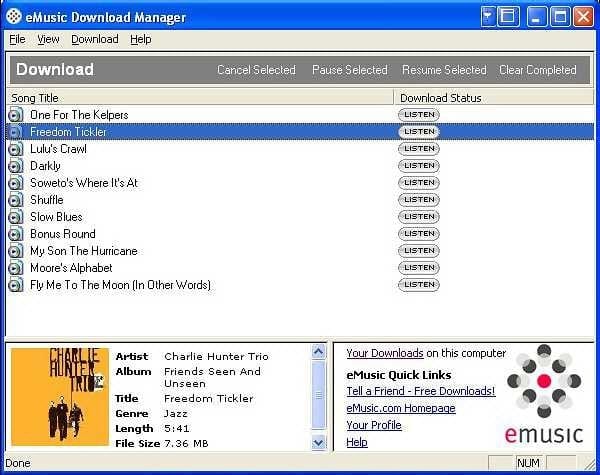Viewport: 600px width, 475px height.
Task: Listen to My Son The Hurricane
Action: click(x=419, y=251)
